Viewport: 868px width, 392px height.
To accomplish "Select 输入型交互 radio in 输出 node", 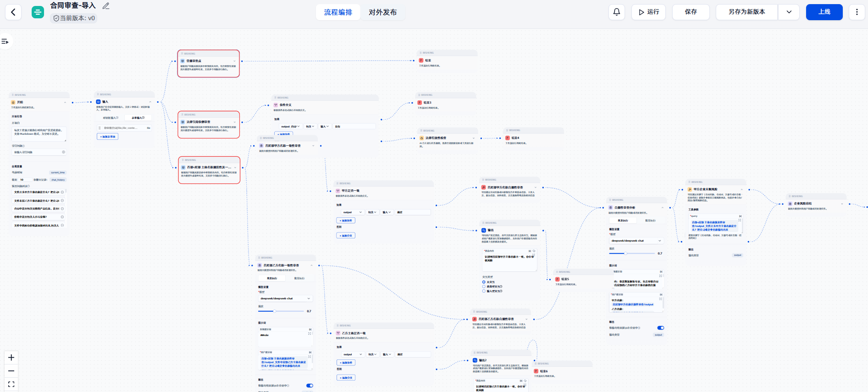I will click(484, 291).
